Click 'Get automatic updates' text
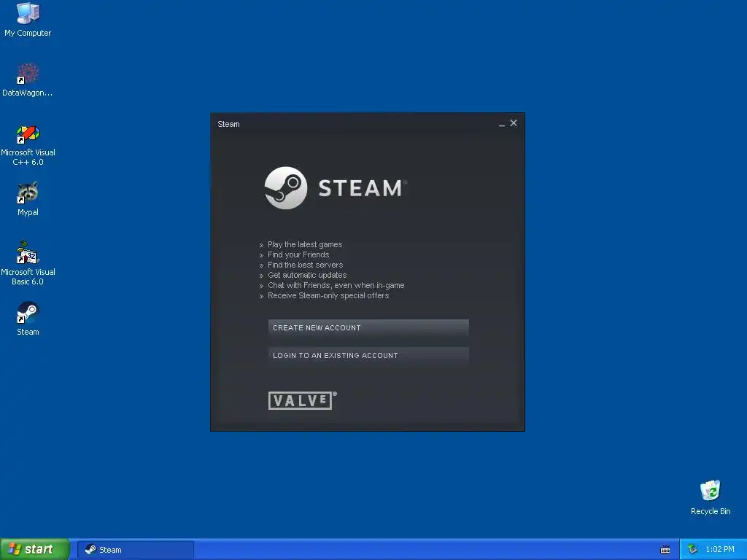The height and width of the screenshot is (560, 747). (307, 275)
